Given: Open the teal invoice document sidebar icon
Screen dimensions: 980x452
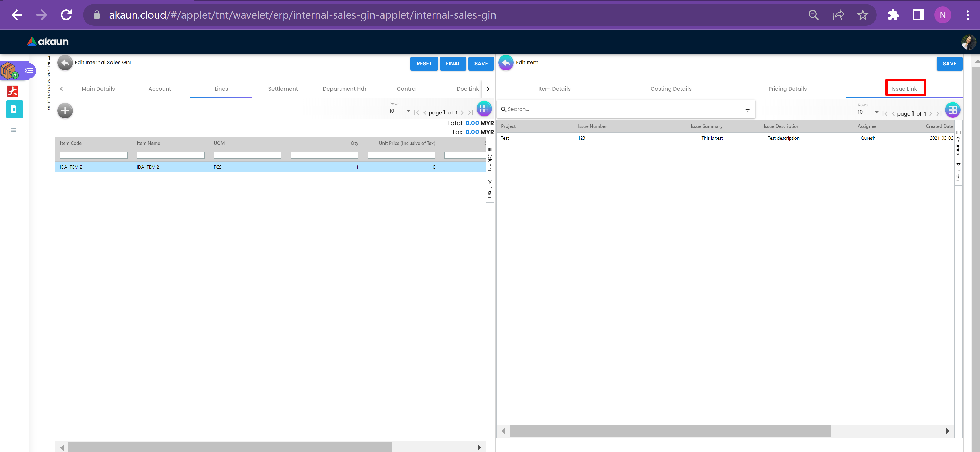Looking at the screenshot, I should pos(14,109).
